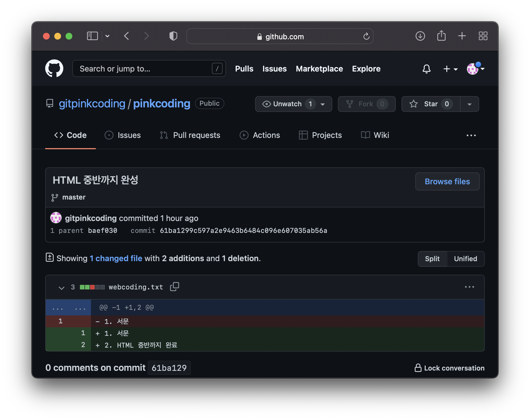Screen dimensions: 530x420
Task: Open Explore in the top navigation
Action: tap(366, 69)
